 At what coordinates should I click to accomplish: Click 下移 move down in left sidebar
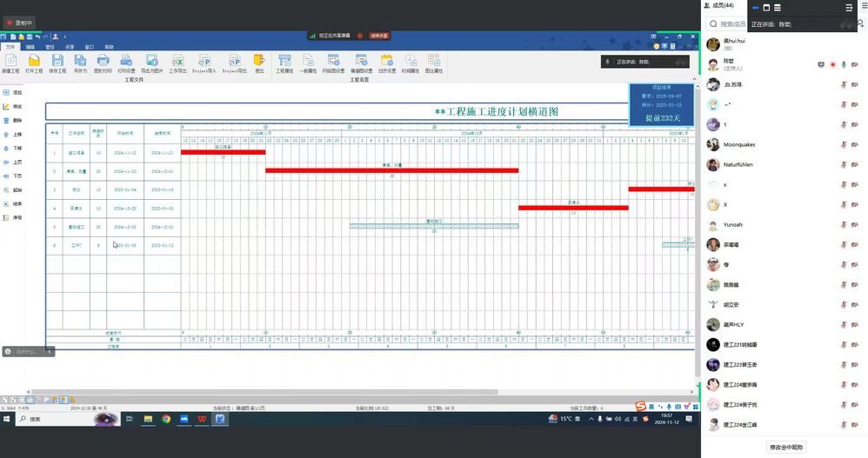point(13,149)
